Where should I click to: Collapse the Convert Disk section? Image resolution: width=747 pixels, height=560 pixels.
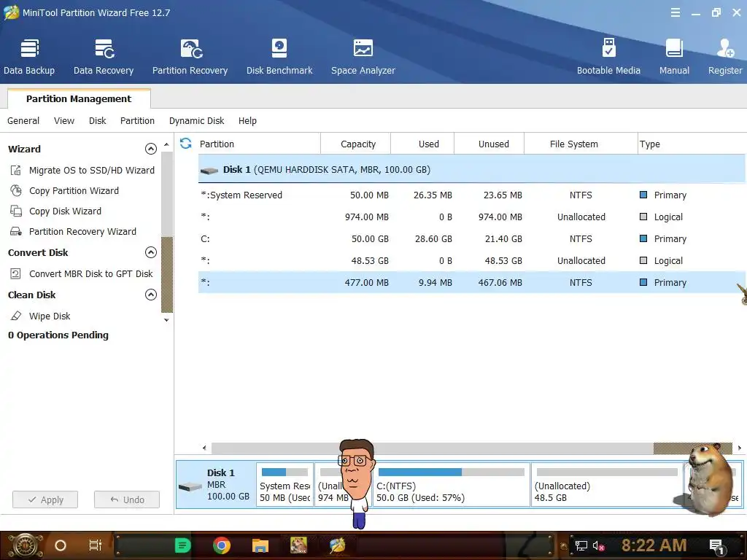(x=150, y=252)
